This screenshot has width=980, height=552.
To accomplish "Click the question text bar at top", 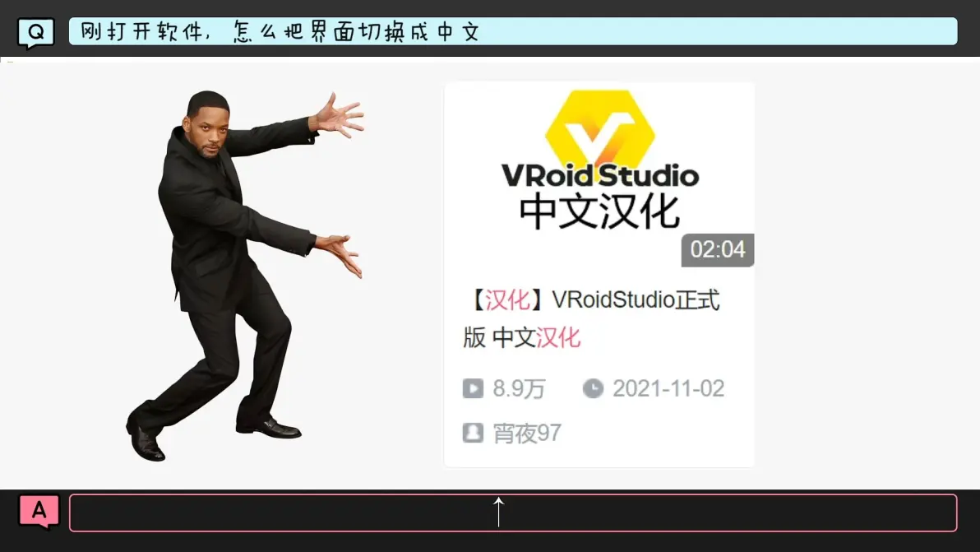I will pos(512,31).
